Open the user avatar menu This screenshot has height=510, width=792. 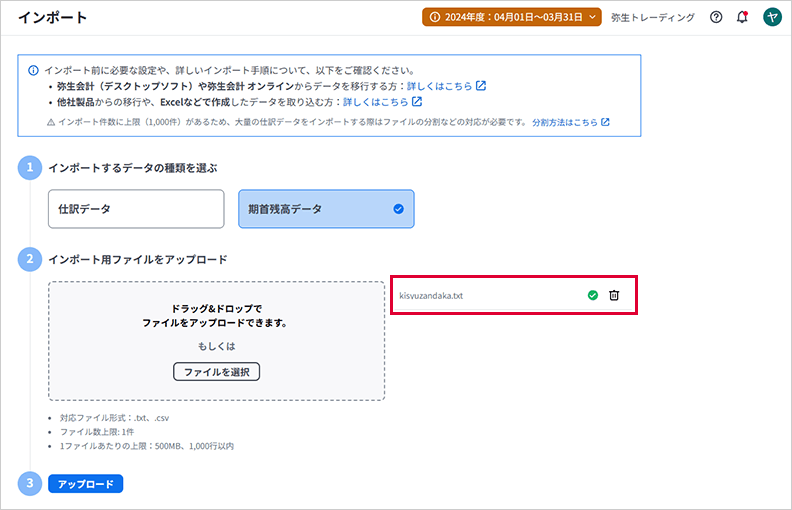771,17
